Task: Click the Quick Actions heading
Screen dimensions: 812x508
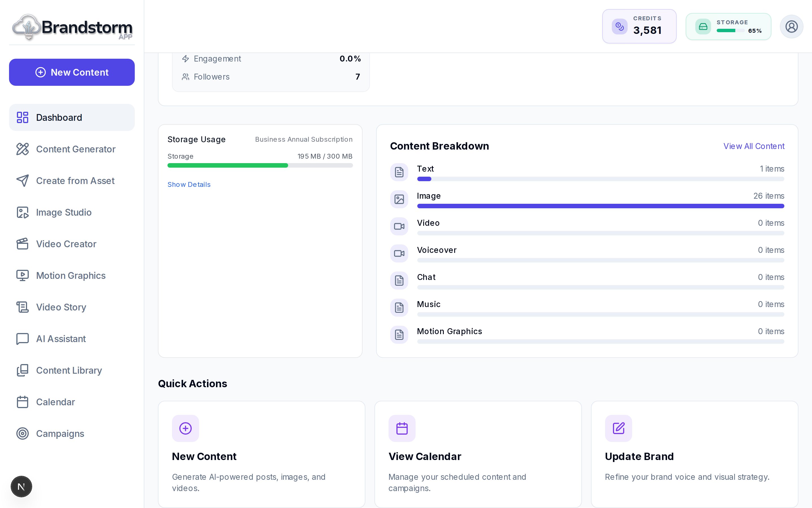Action: (193, 384)
